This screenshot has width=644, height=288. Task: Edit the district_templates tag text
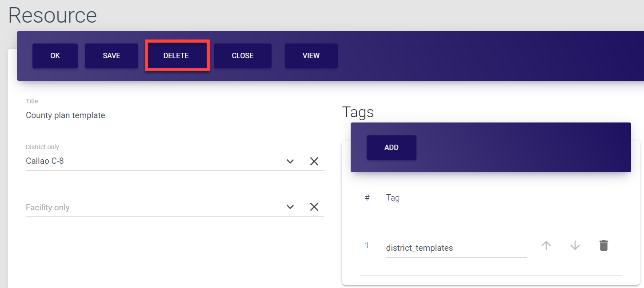click(456, 248)
